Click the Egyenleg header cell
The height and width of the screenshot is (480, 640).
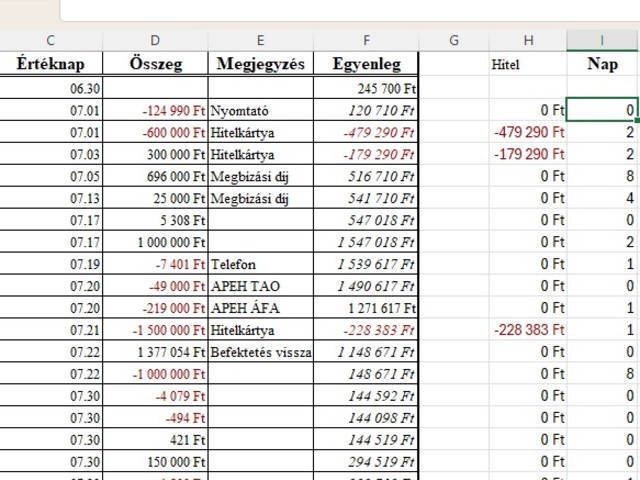pyautogui.click(x=366, y=65)
